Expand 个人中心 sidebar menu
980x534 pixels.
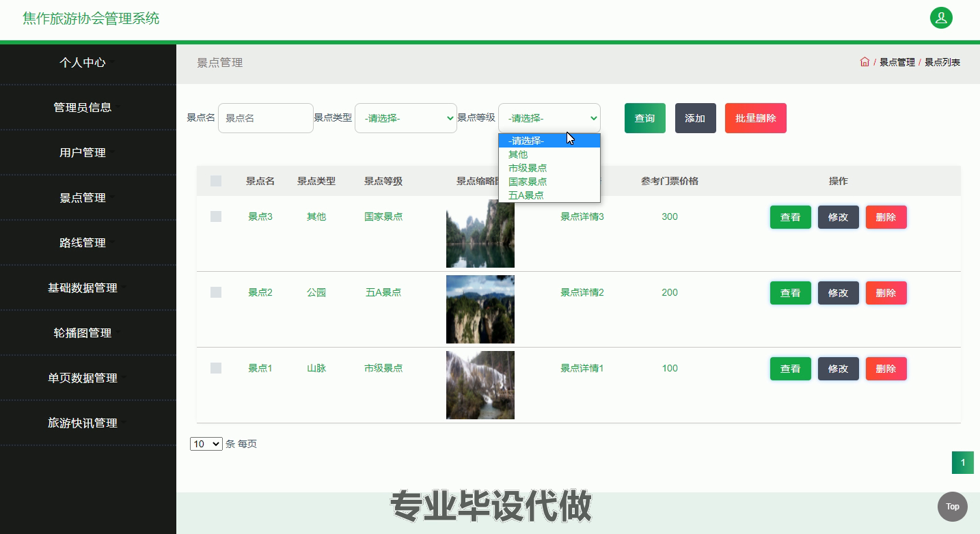[x=88, y=62]
